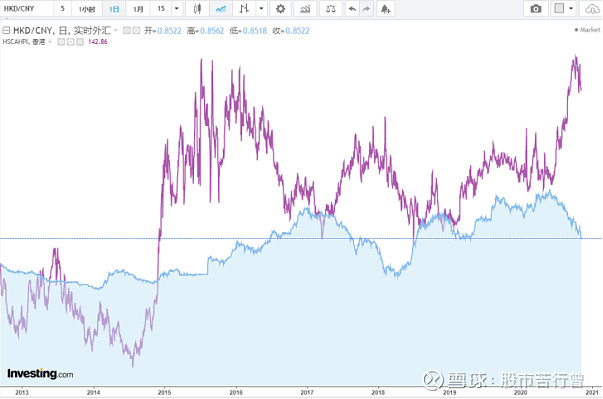Undo the last chart action
Viewport: 603px width, 399px height.
(x=352, y=8)
